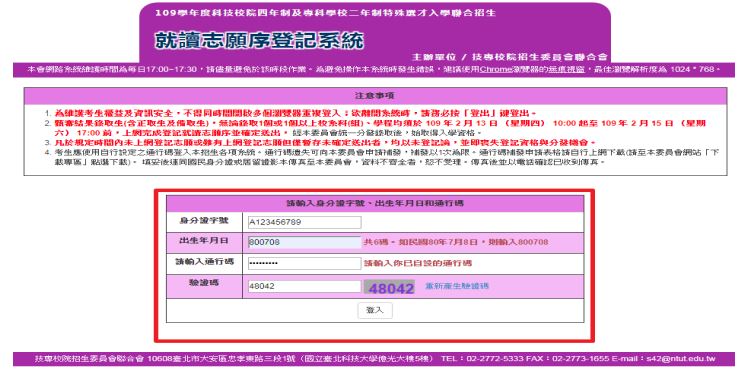
Task: Click notice item 4 about 通行碼補發
Action: point(386,158)
